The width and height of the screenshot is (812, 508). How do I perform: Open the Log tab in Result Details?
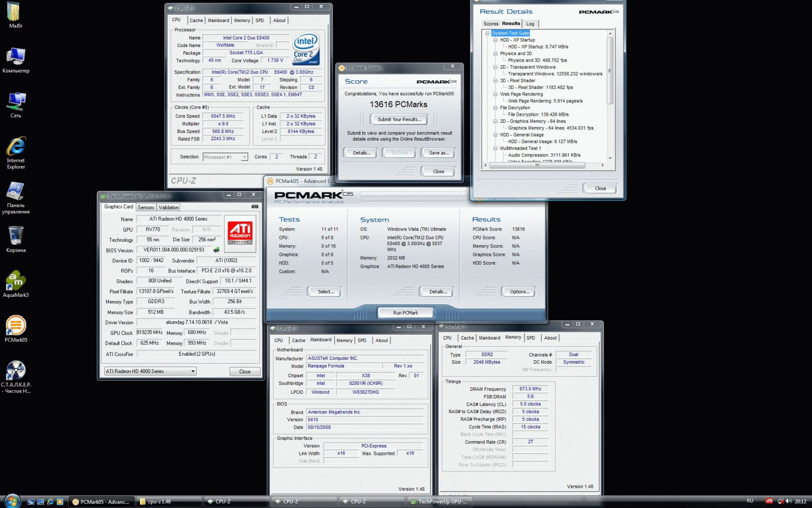[530, 24]
